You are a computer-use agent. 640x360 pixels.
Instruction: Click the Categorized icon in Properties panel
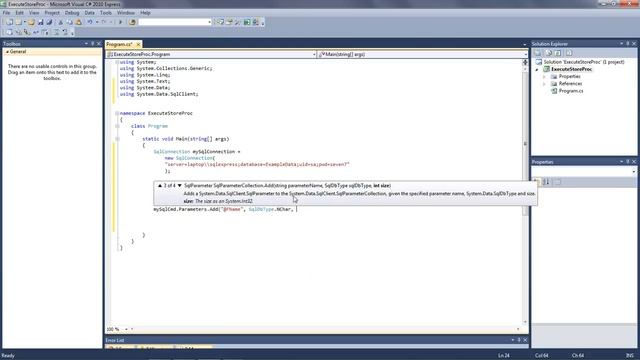(537, 182)
